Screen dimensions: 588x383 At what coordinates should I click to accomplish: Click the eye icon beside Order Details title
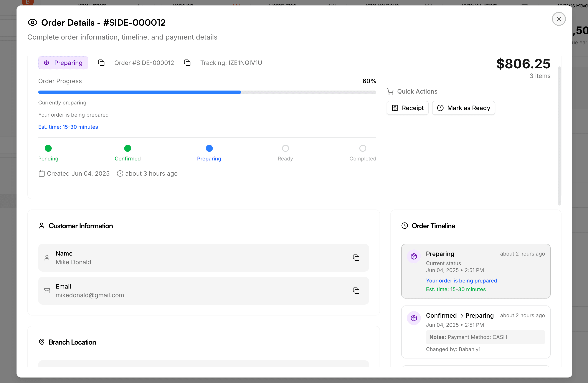[x=32, y=23]
